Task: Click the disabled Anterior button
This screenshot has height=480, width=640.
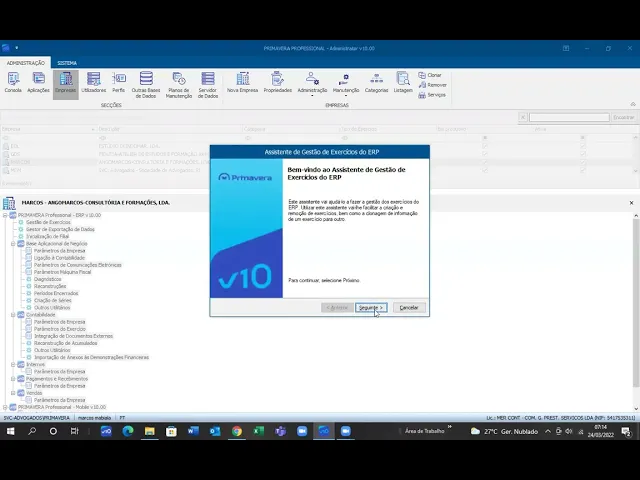Action: click(x=337, y=307)
